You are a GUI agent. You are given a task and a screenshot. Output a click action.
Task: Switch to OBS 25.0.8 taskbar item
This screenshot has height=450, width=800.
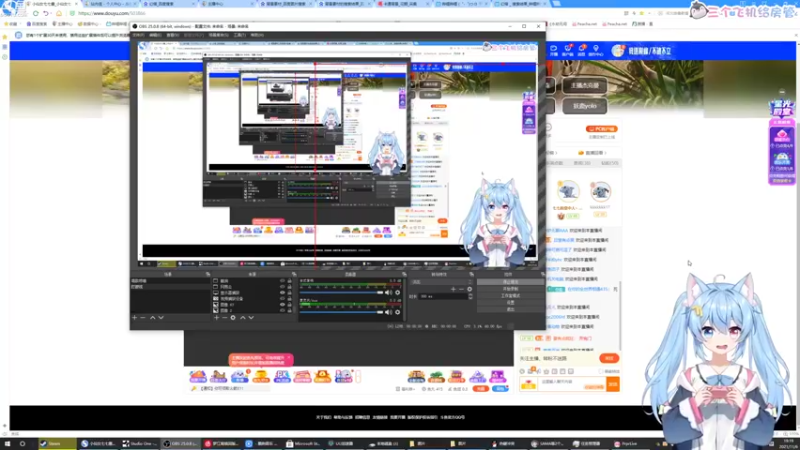(181, 444)
